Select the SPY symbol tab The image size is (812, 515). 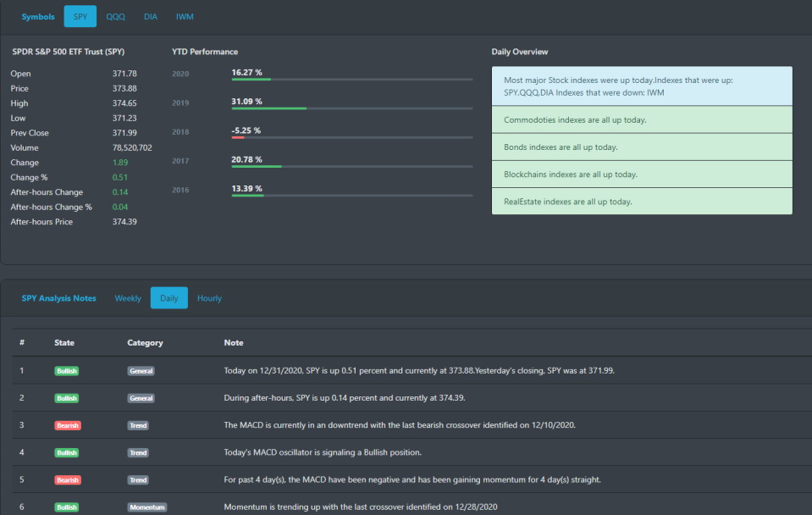pos(80,17)
